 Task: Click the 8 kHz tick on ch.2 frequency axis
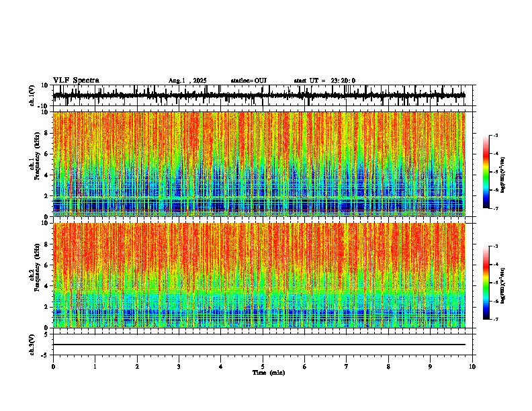pyautogui.click(x=46, y=244)
